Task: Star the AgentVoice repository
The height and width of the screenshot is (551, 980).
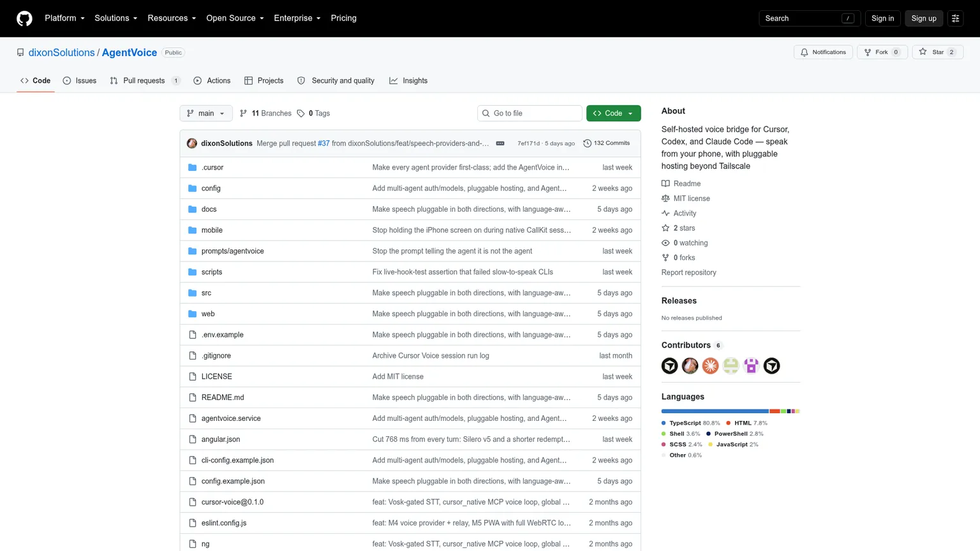Action: point(937,52)
